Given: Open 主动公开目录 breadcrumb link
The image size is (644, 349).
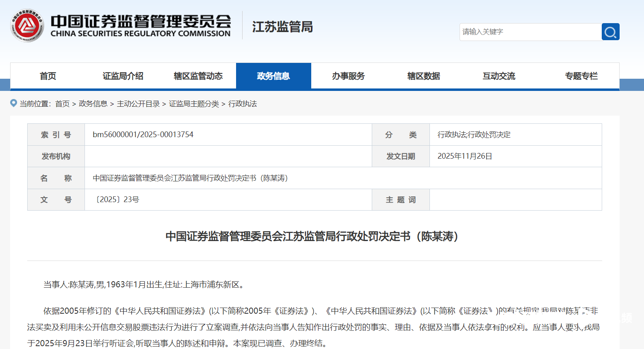Looking at the screenshot, I should click(x=138, y=104).
